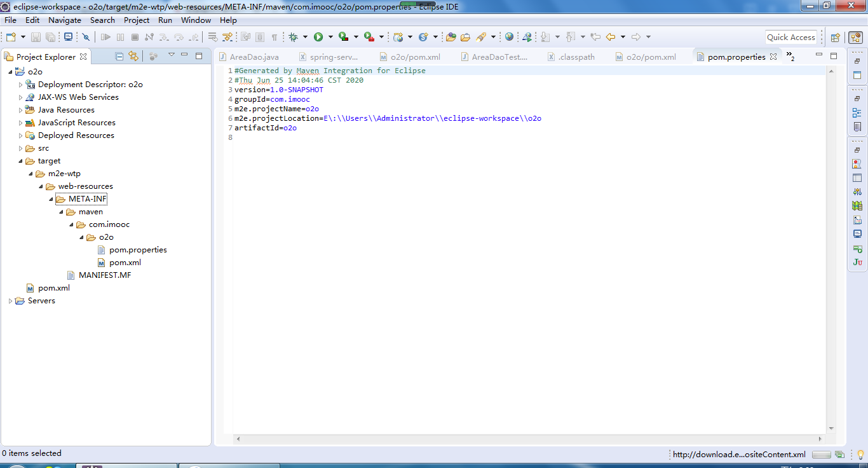Click the Quick Access field
Viewport: 868px width, 468px height.
pyautogui.click(x=790, y=37)
